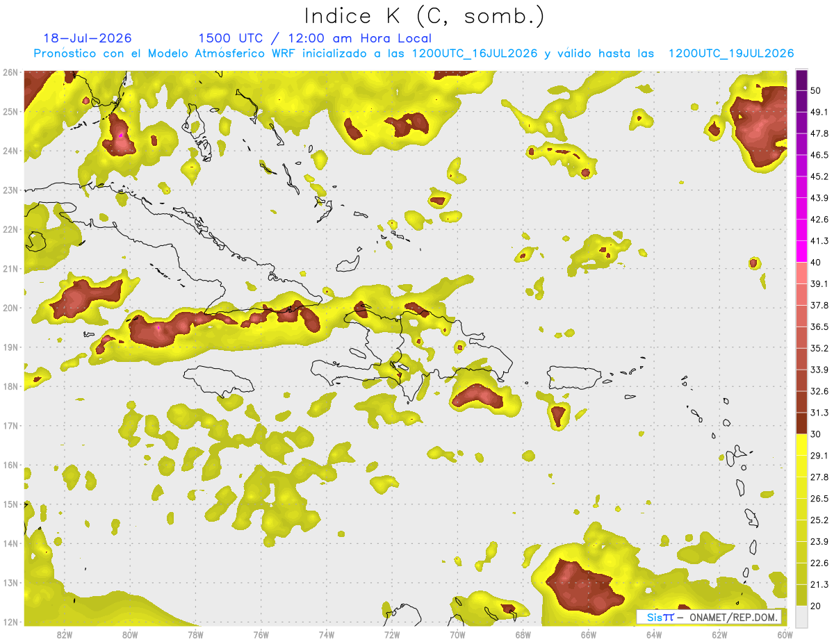Screen dimensions: 834x644
Task: Pick the dark brown swatch between 30 and 31.3
Action: coord(801,424)
